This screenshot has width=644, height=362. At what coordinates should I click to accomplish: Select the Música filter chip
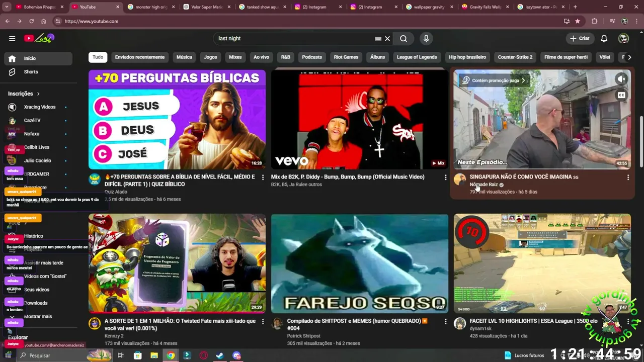click(184, 57)
